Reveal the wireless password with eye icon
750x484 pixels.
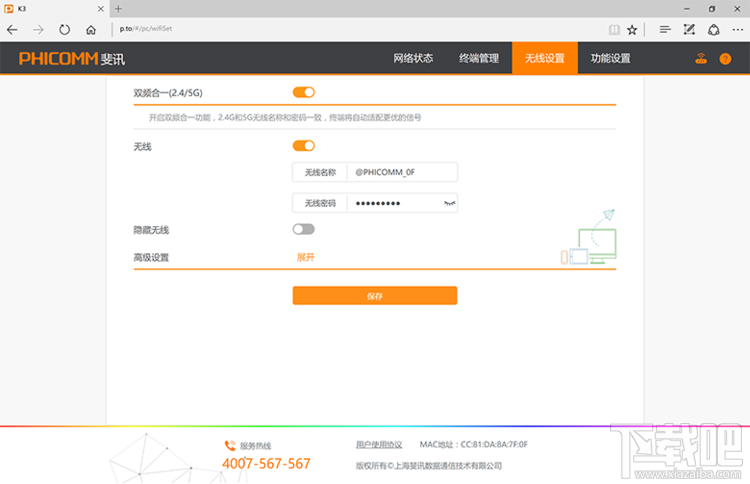tap(449, 203)
